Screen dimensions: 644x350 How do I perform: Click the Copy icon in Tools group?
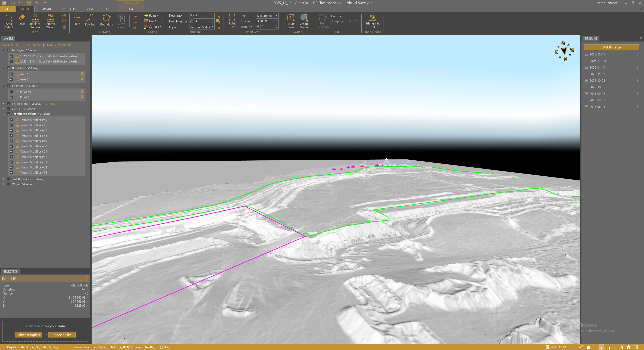[x=64, y=21]
